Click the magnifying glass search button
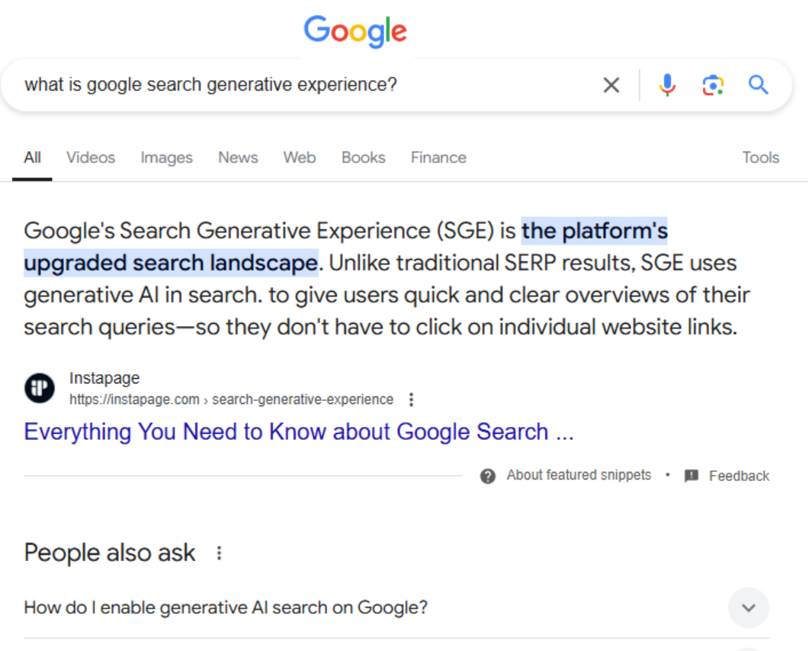Image resolution: width=812 pixels, height=651 pixels. (x=758, y=85)
